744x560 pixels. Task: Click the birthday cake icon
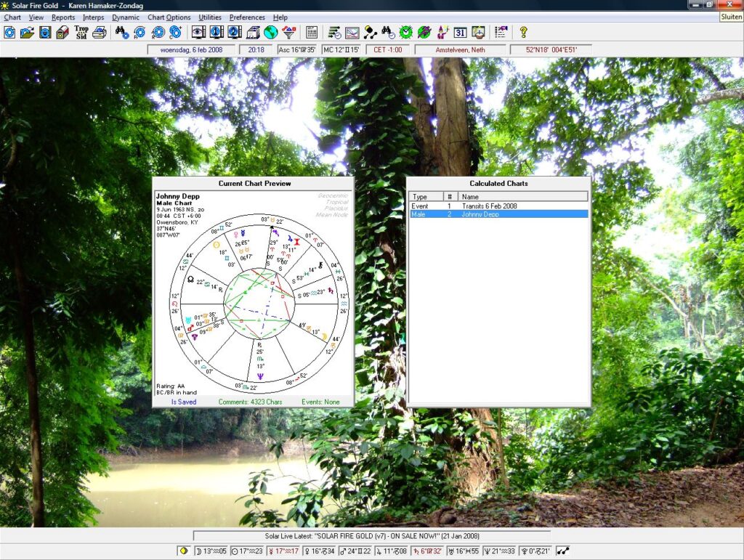[479, 32]
